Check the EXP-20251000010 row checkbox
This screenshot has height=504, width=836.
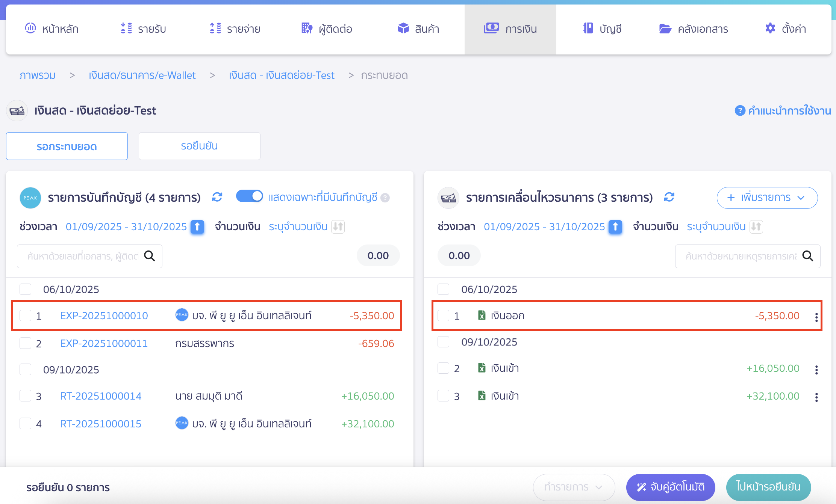click(26, 315)
